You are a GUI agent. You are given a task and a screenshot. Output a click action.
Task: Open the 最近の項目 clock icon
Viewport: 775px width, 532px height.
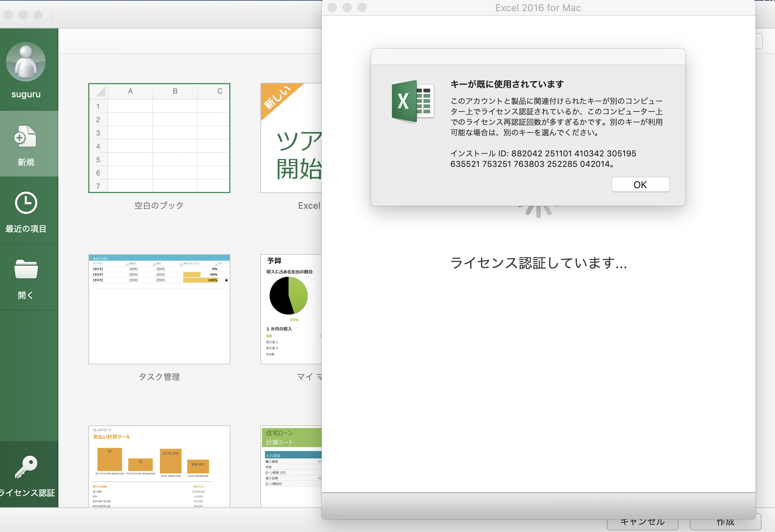coord(26,203)
